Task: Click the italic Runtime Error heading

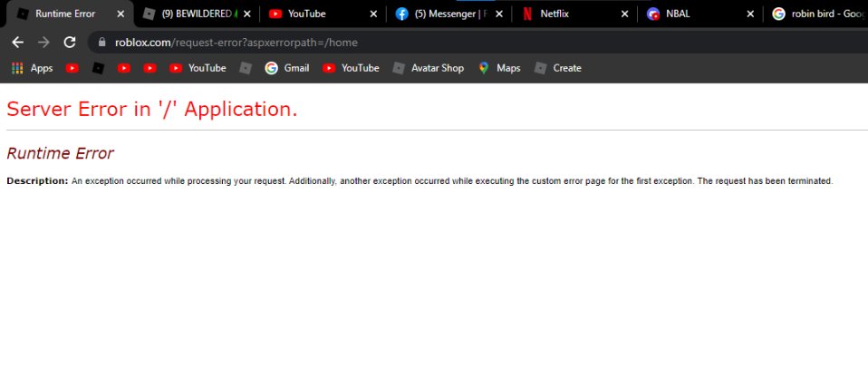Action: [x=60, y=153]
